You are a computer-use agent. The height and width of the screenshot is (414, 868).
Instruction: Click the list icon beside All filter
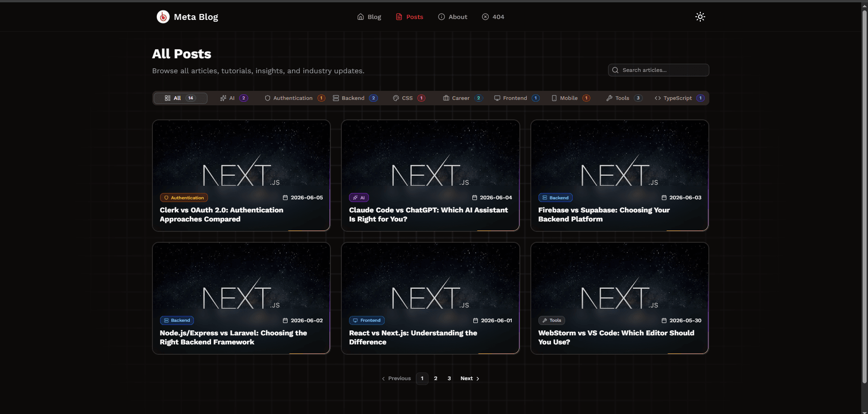tap(168, 98)
